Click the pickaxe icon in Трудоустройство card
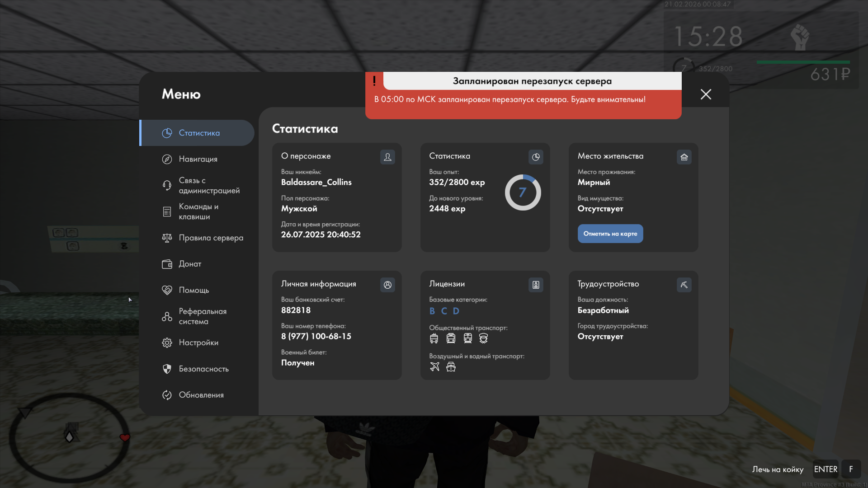The image size is (868, 488). point(684,285)
